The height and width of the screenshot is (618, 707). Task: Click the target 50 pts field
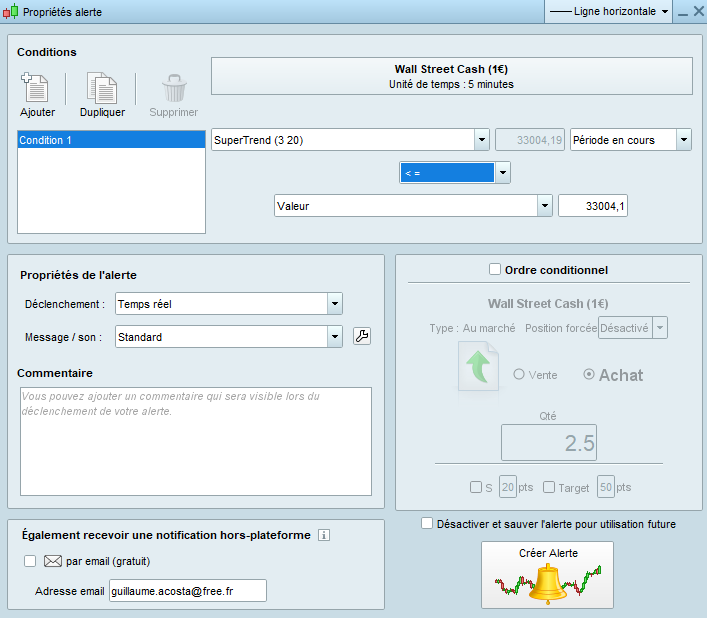[x=606, y=487]
